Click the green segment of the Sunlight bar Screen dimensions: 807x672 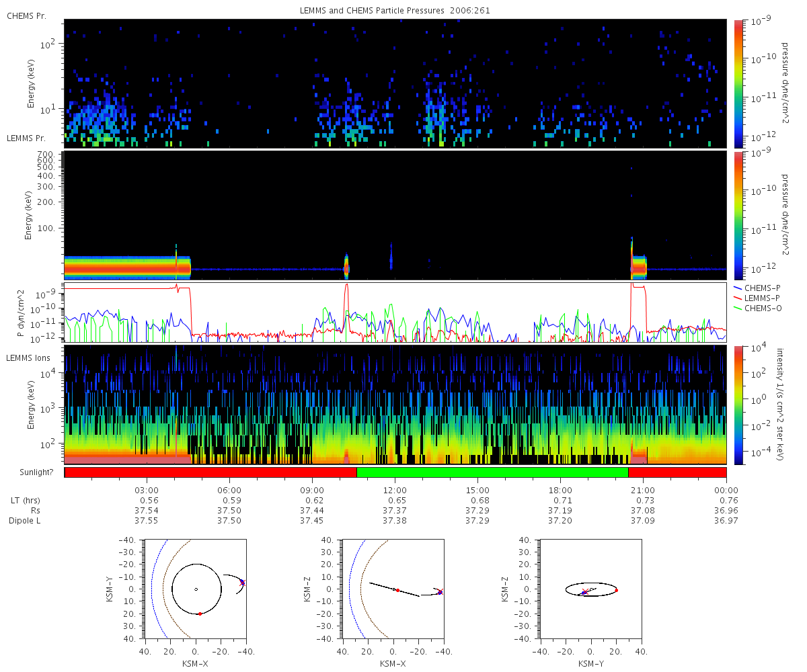pos(492,472)
